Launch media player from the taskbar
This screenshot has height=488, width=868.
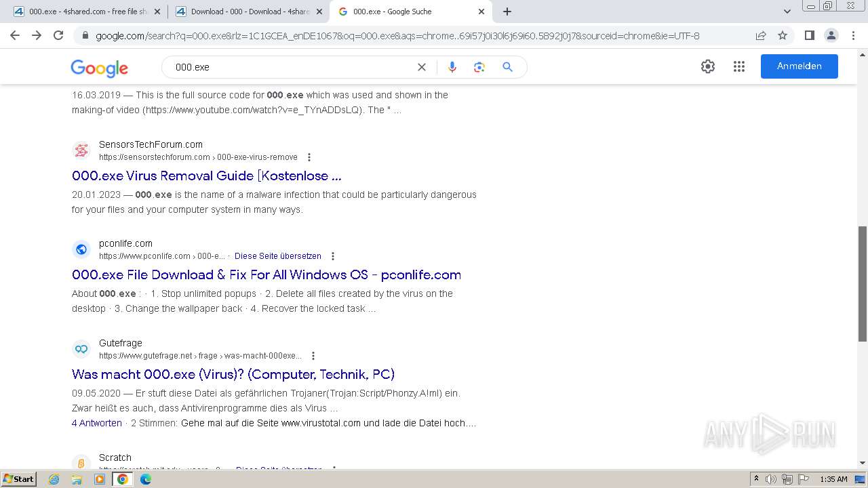(x=100, y=479)
